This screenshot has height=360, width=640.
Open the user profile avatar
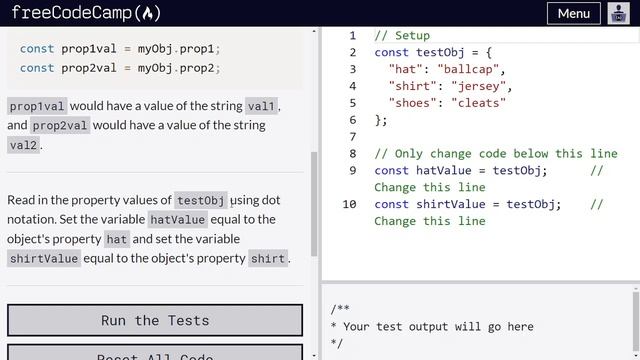(x=618, y=13)
